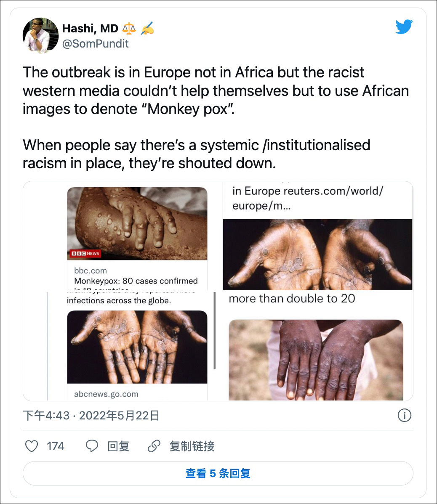Click the bbc.com Monkeypox 80 cases headline
The height and width of the screenshot is (504, 437).
coord(136,281)
